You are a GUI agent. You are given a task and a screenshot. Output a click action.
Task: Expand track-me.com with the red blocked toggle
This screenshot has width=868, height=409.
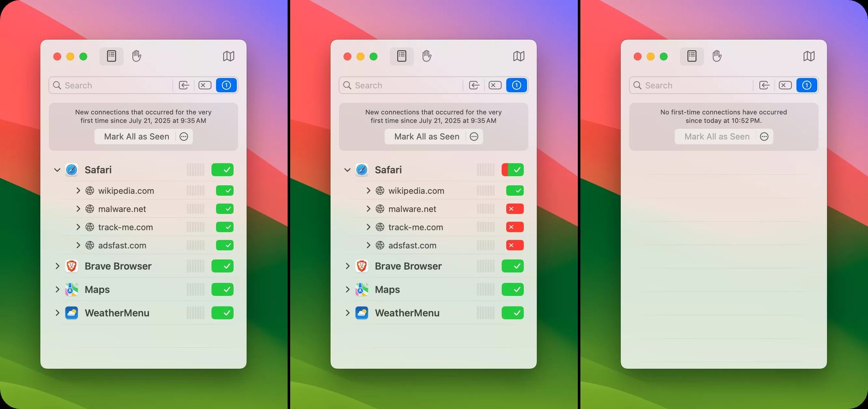368,227
